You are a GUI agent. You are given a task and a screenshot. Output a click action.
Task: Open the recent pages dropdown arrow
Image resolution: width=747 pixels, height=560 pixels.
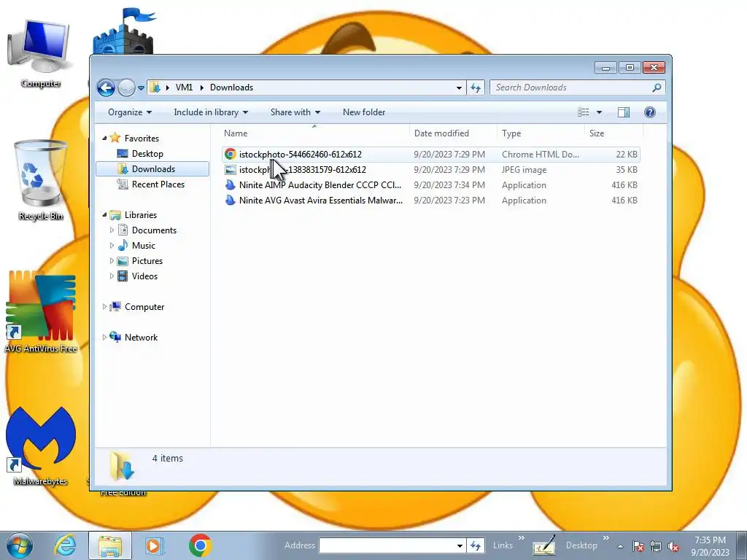coord(141,88)
